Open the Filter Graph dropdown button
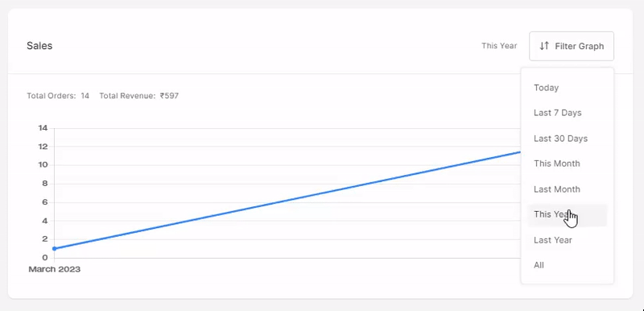The image size is (644, 311). [x=572, y=46]
